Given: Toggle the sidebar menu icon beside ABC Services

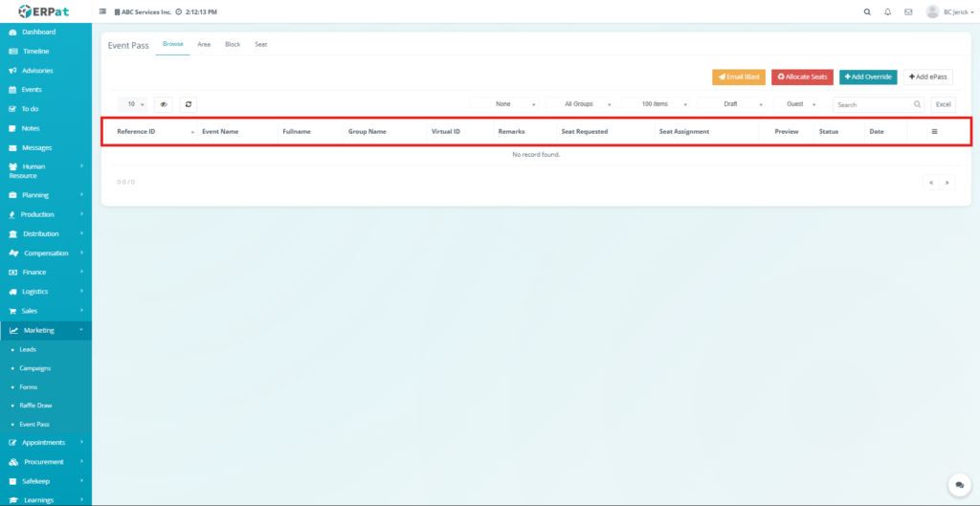Looking at the screenshot, I should click(x=103, y=12).
